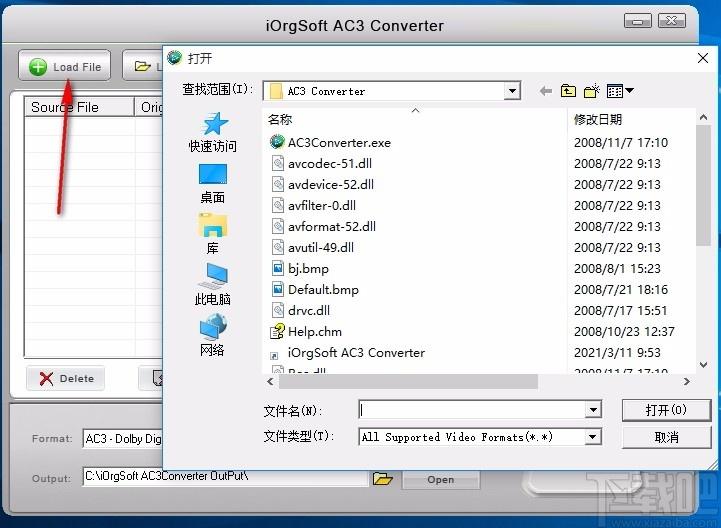Image resolution: width=721 pixels, height=528 pixels.
Task: Minimize the iOrgSoft AC3 Converter window
Action: tap(637, 21)
